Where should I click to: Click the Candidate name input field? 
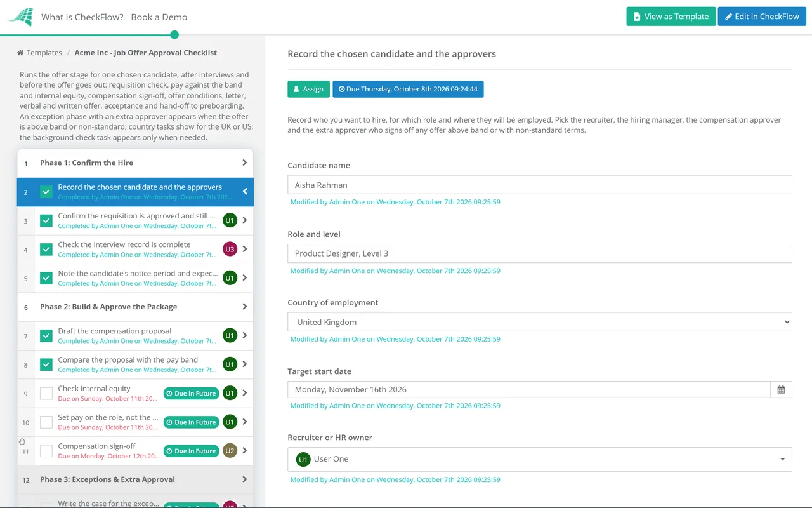540,185
